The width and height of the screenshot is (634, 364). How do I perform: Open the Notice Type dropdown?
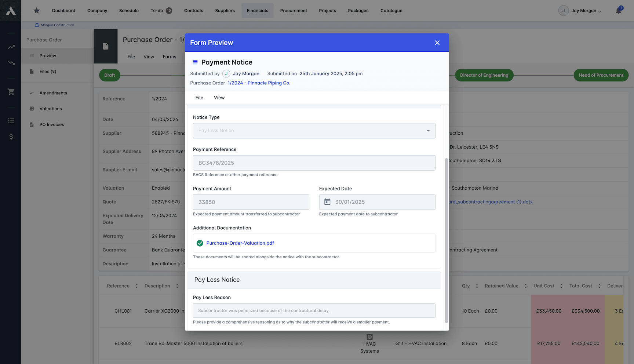pyautogui.click(x=428, y=131)
